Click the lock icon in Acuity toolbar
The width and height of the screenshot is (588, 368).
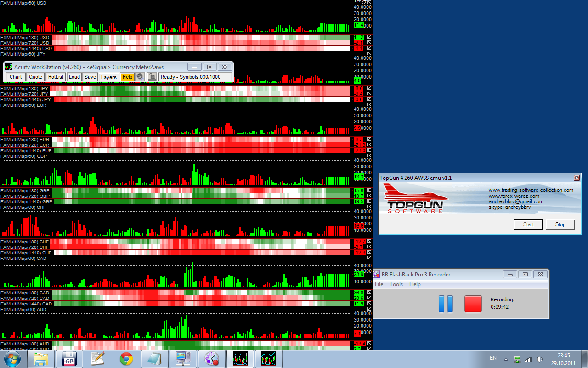152,77
